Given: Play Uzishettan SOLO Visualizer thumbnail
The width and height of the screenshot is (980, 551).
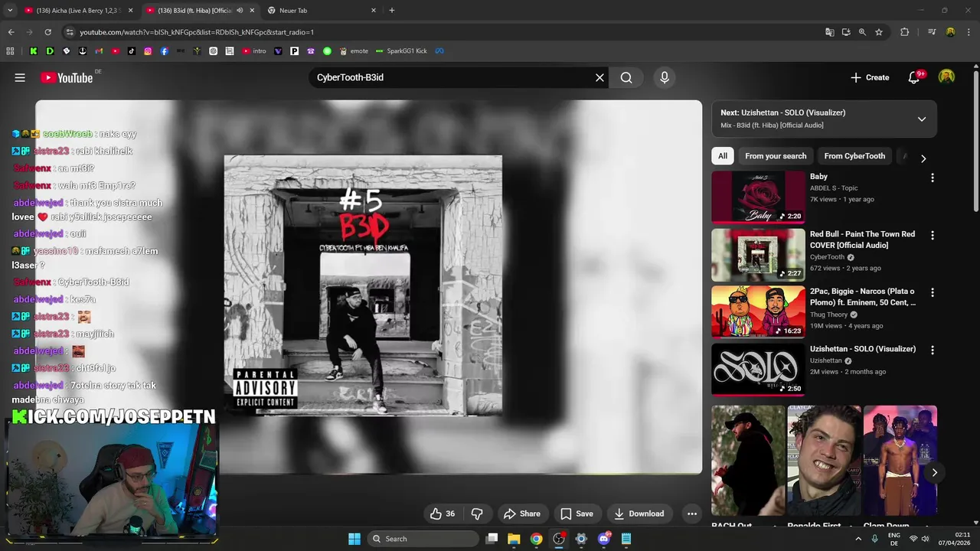Looking at the screenshot, I should click(x=758, y=369).
